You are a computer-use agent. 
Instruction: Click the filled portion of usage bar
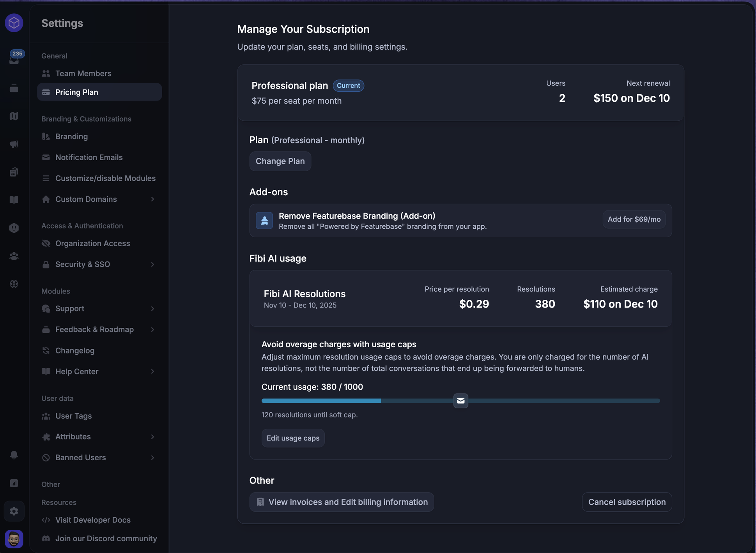click(x=321, y=401)
